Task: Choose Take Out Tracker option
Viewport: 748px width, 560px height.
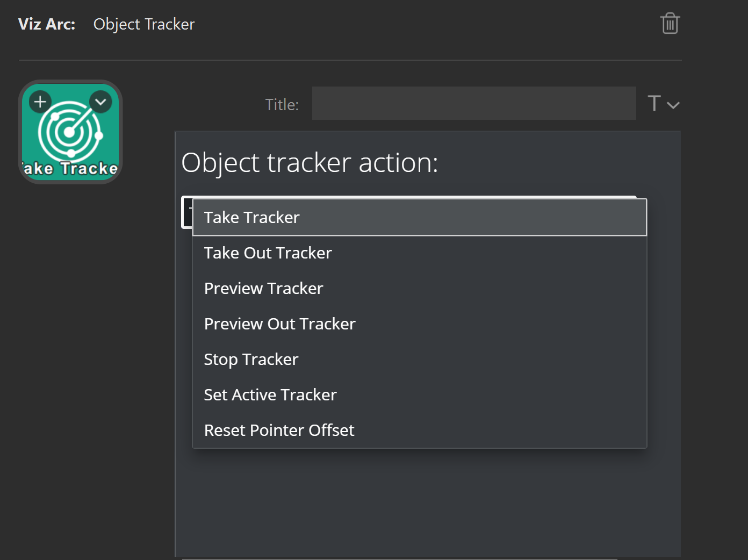Action: (x=420, y=253)
